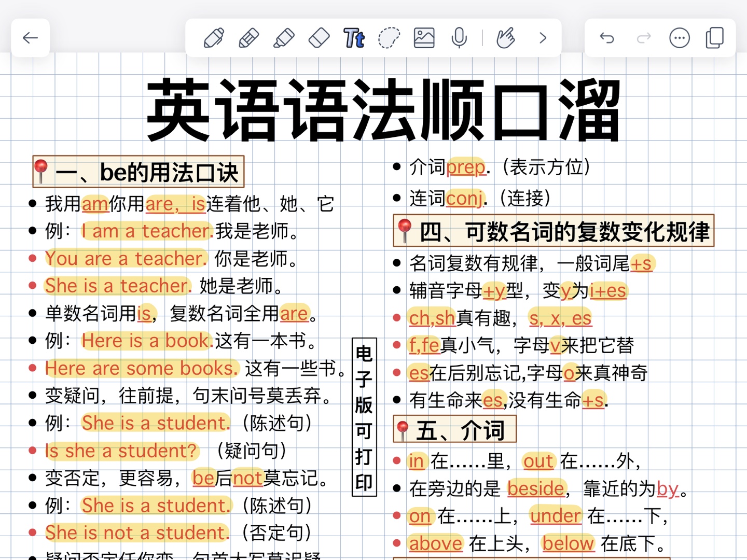747x560 pixels.
Task: Open the insert image tool
Action: [423, 37]
